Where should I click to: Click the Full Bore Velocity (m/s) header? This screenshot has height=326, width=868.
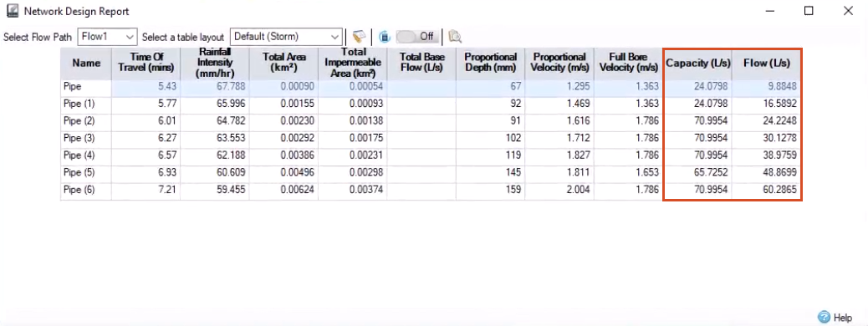coord(628,64)
